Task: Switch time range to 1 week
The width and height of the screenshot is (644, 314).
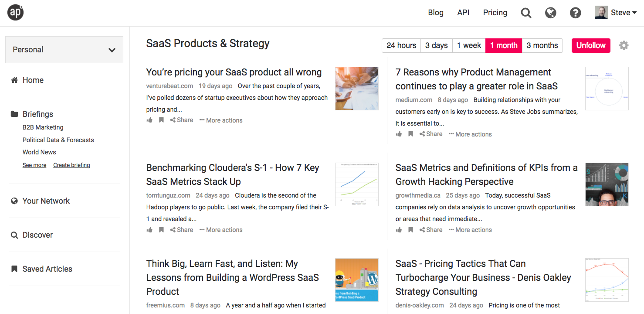Action: pyautogui.click(x=469, y=45)
